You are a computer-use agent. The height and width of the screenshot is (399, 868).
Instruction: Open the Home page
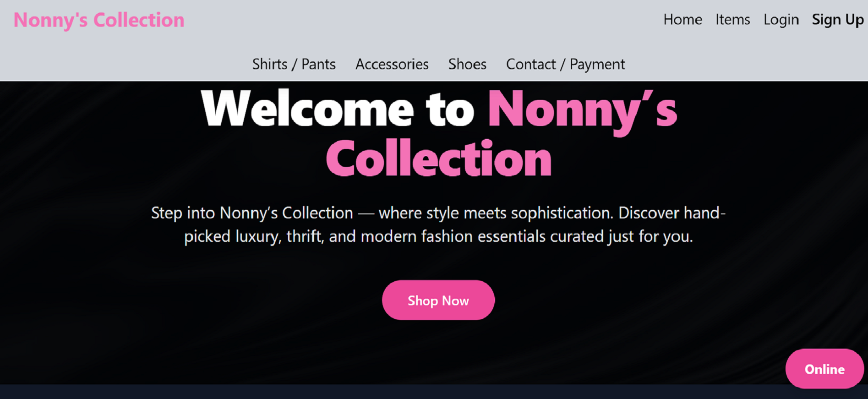pos(682,19)
